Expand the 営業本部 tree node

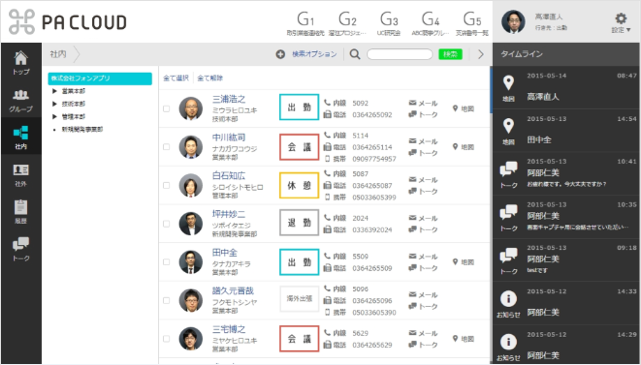point(54,91)
